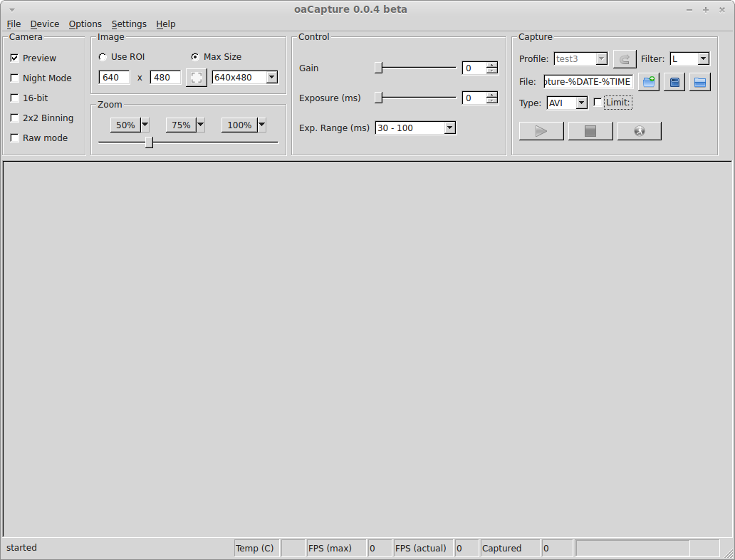Click the new folder icon with green plus
Screen dimensions: 735x560
coord(648,82)
